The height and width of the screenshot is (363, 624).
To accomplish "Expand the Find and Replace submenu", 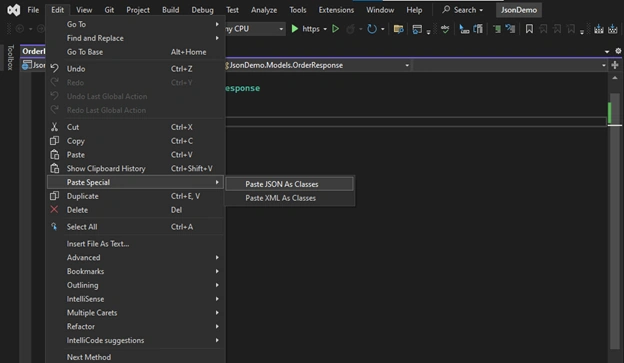I will [135, 38].
